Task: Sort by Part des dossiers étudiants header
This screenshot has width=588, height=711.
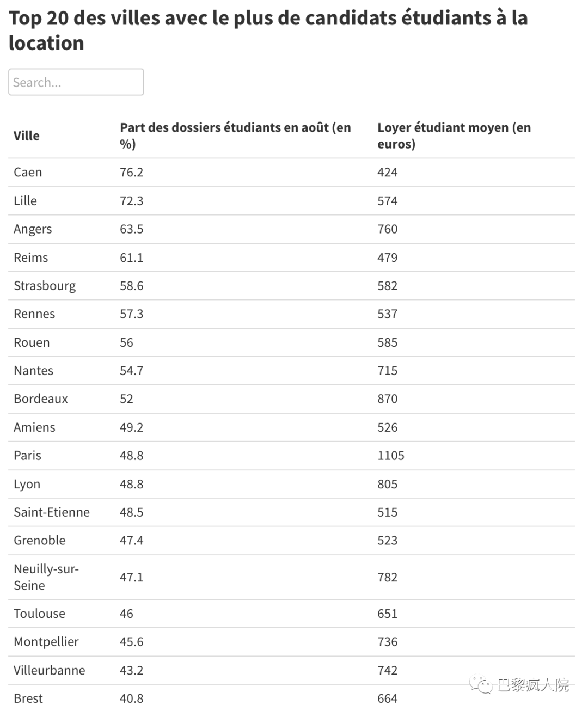Action: coord(235,136)
